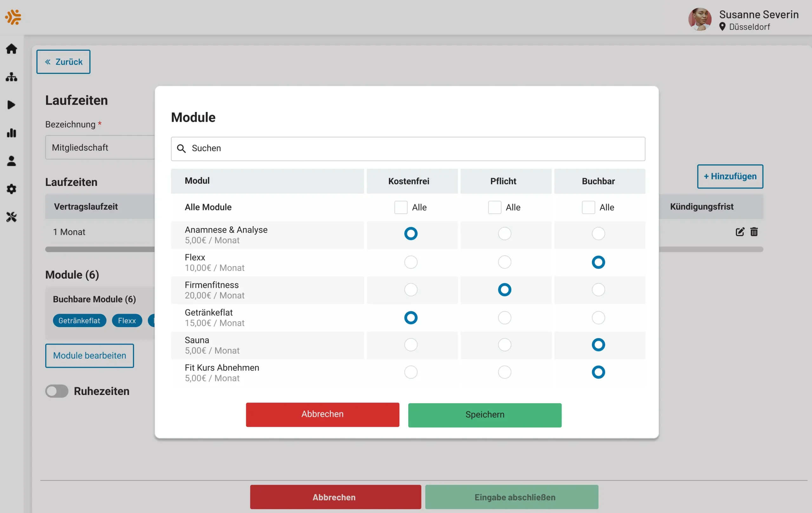Click the home icon in sidebar
This screenshot has width=812, height=513.
[x=11, y=49]
